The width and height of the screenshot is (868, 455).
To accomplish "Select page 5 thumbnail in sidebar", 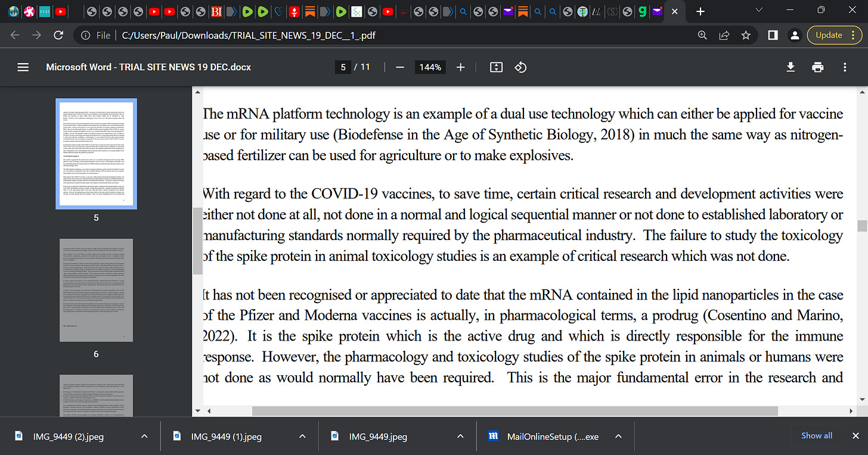I will pos(96,154).
